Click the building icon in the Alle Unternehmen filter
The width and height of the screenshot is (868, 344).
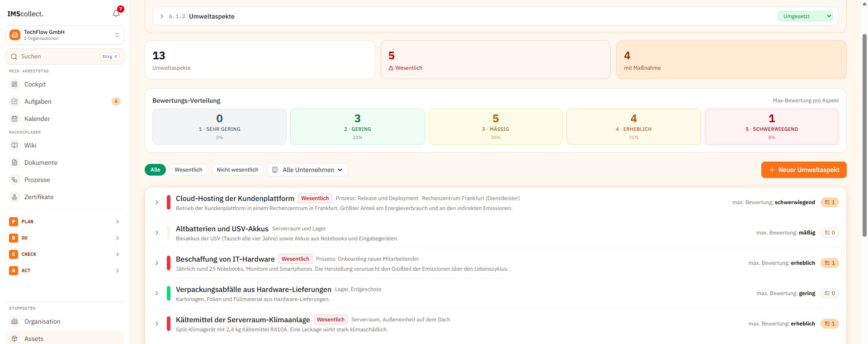275,170
